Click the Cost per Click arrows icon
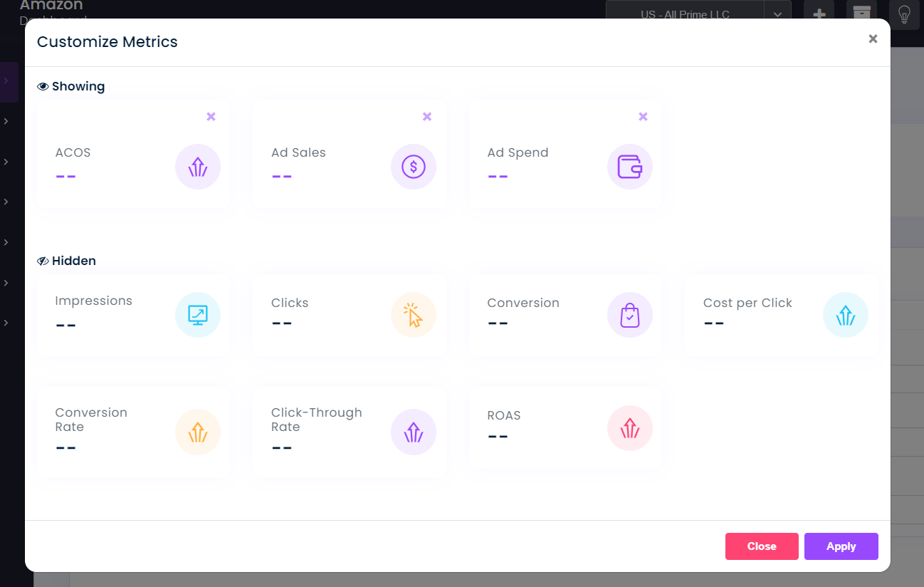The height and width of the screenshot is (587, 924). [x=846, y=315]
